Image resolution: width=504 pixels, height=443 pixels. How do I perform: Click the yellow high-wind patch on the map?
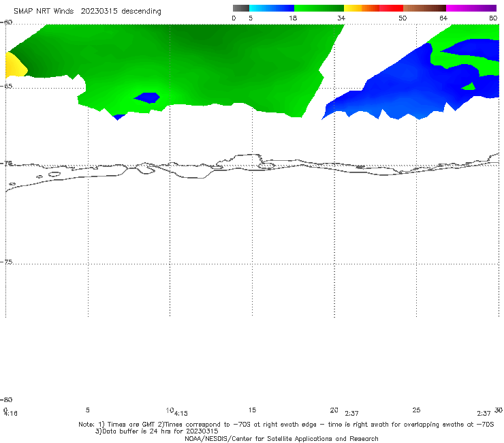(x=14, y=67)
